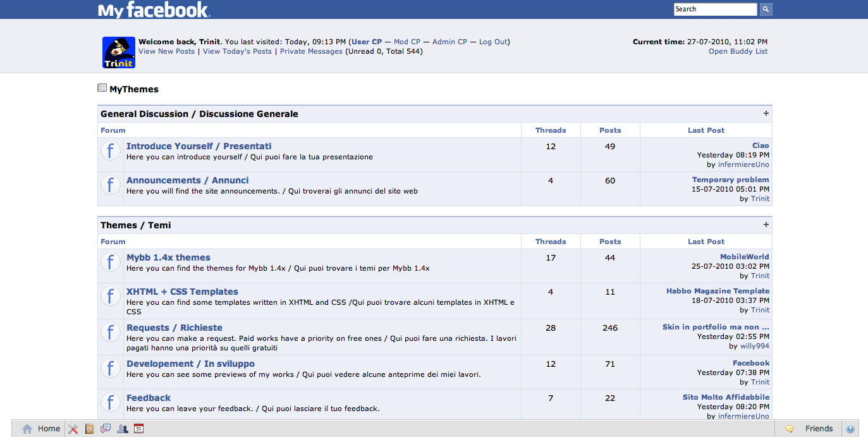The width and height of the screenshot is (868, 437).
Task: Click the search magnifier button
Action: point(766,9)
